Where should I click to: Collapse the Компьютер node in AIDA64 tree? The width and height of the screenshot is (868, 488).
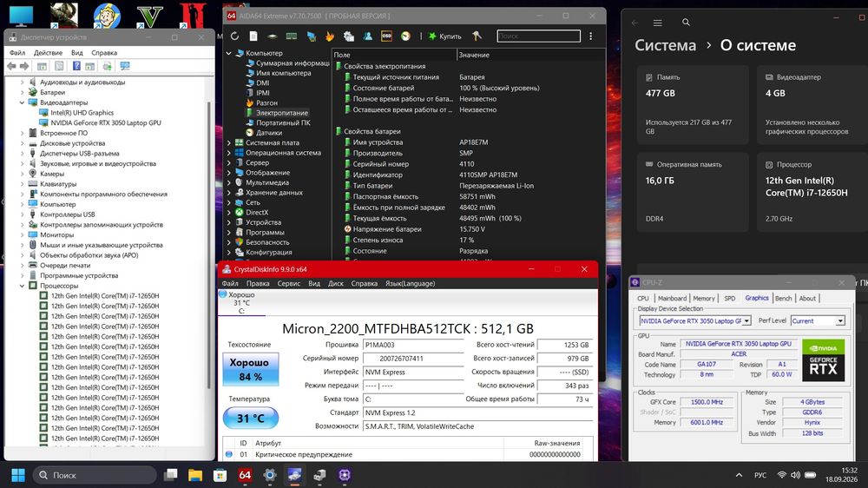pyautogui.click(x=228, y=53)
